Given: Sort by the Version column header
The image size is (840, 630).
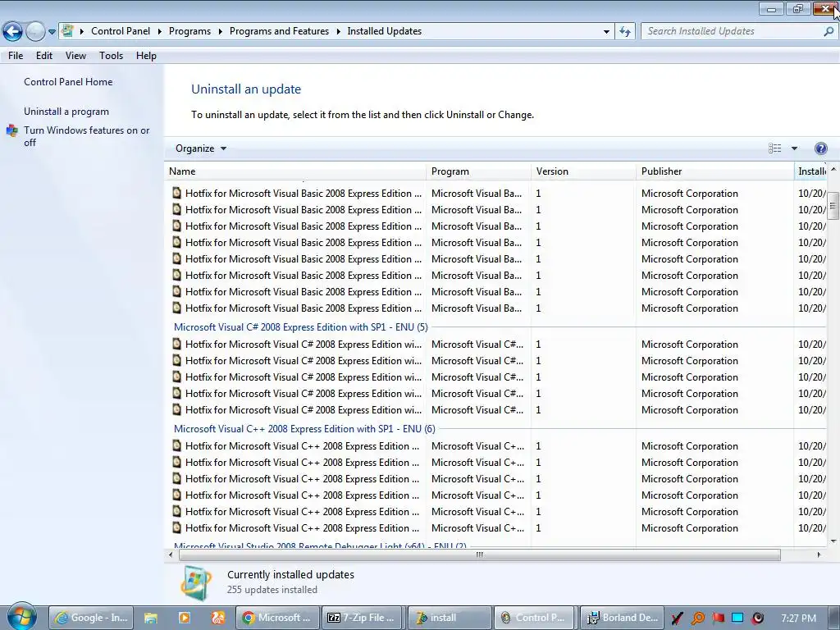Looking at the screenshot, I should point(583,171).
